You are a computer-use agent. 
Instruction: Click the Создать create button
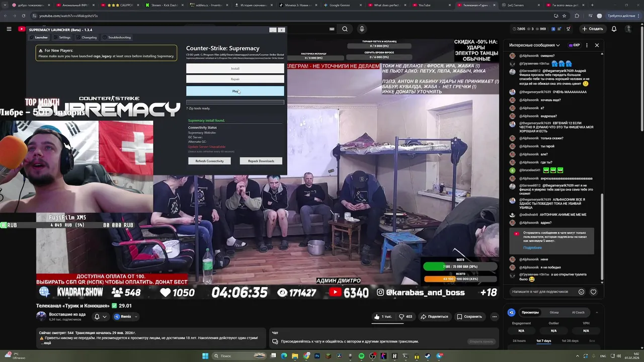(x=592, y=29)
